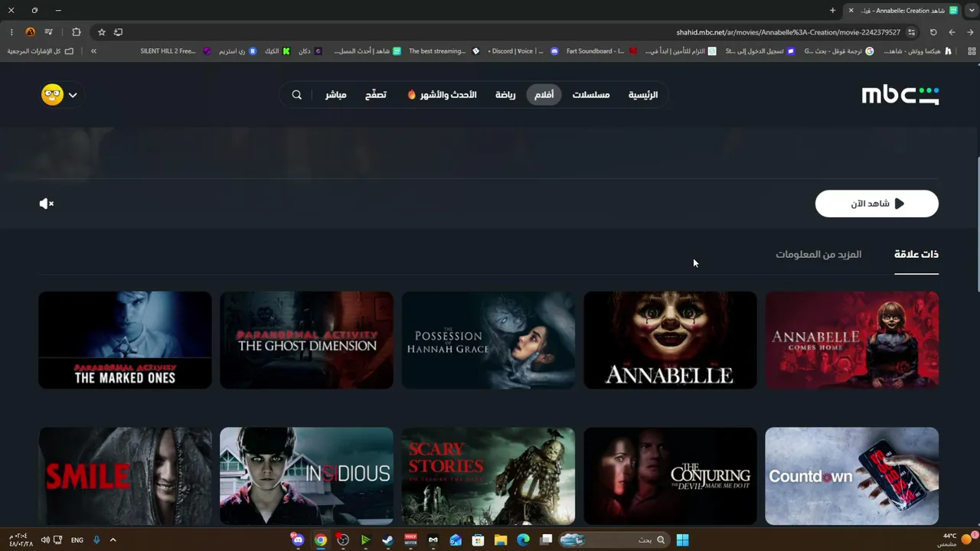
Task: Unmute the trailer with the speaker icon
Action: [47, 204]
